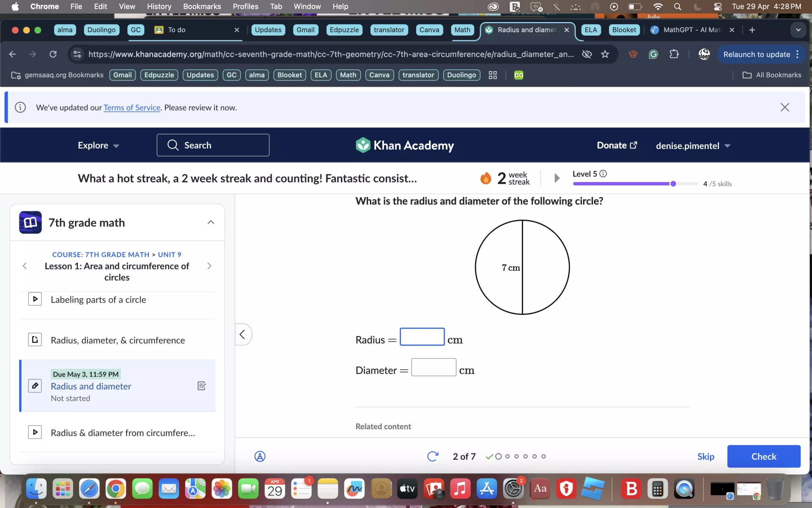The width and height of the screenshot is (812, 508).
Task: Click the Donate link
Action: [617, 145]
